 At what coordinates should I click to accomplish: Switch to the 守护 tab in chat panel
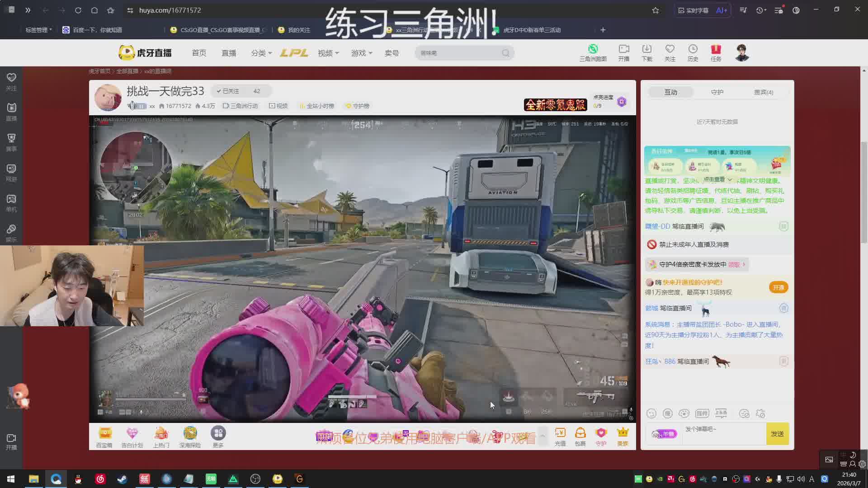[x=717, y=92]
